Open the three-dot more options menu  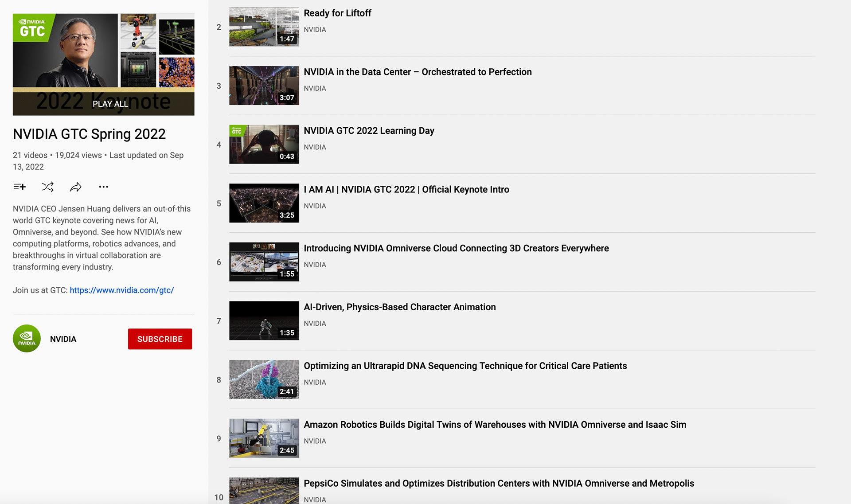[103, 187]
